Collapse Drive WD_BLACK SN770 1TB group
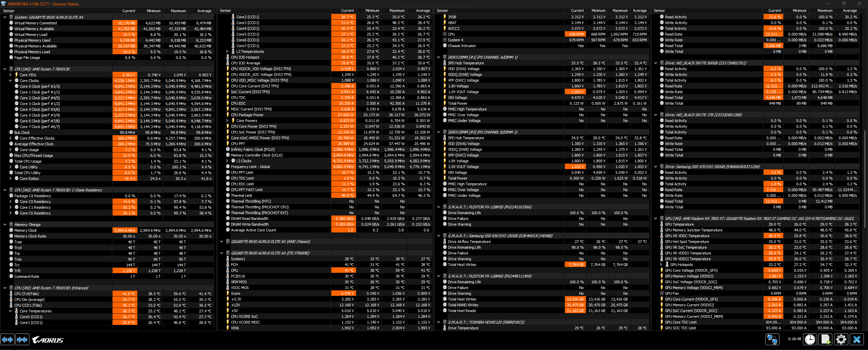This screenshot has width=868, height=350. 655,115
